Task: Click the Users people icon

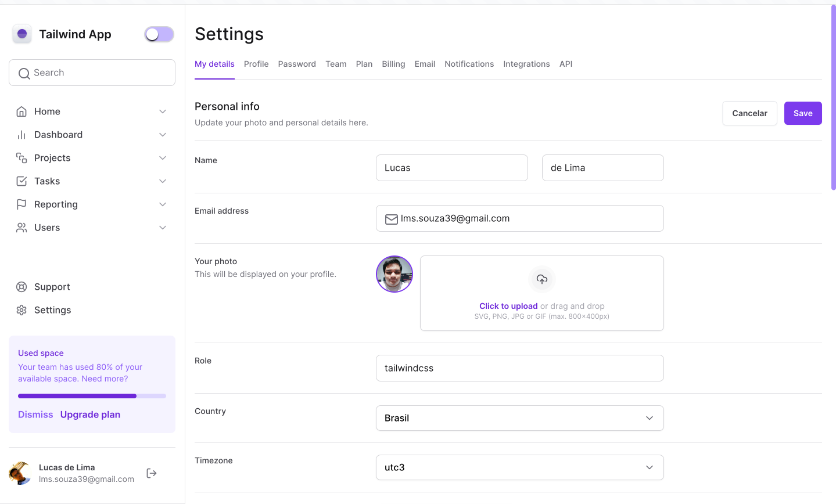Action: tap(21, 228)
